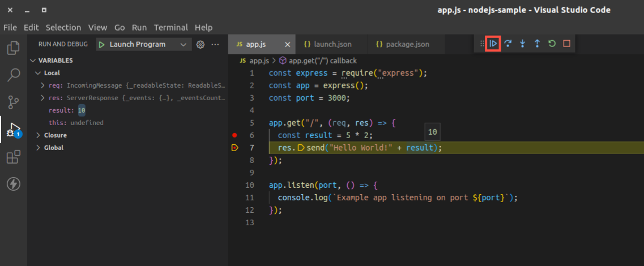Open launch.json via the gear icon
The height and width of the screenshot is (266, 644).
(x=201, y=44)
